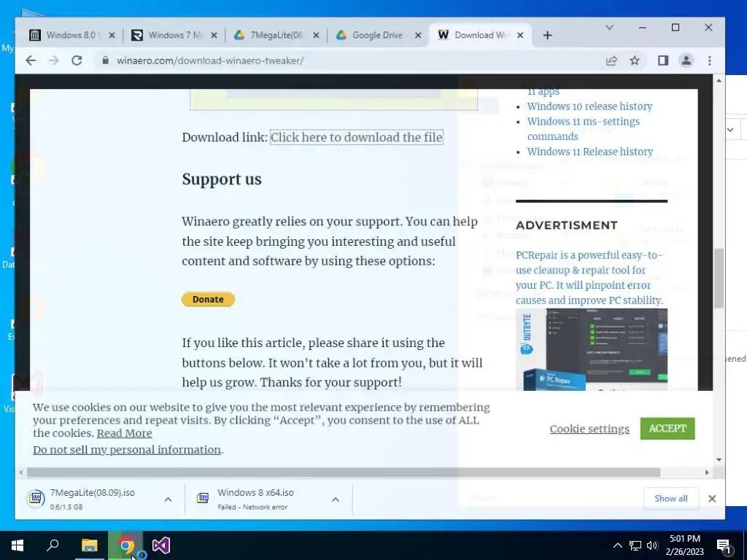Click the yellow Donate button

(x=208, y=300)
